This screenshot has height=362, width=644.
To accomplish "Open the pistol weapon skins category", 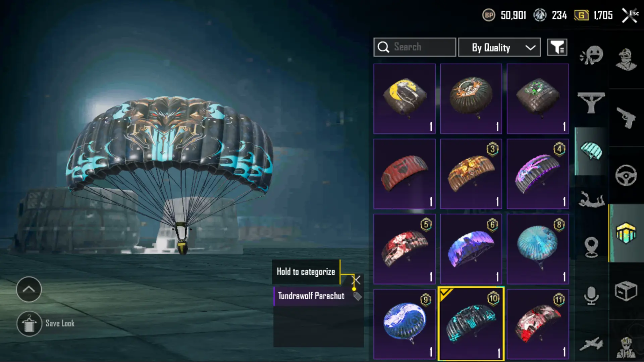I will pos(626,118).
